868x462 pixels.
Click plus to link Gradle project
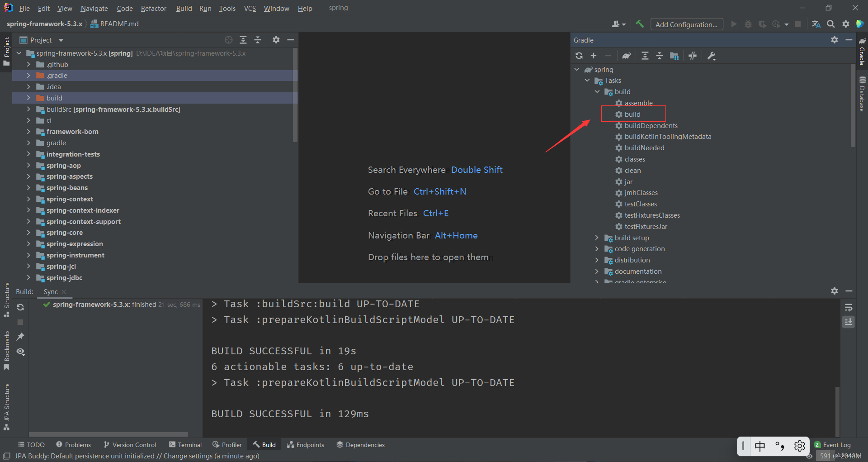pyautogui.click(x=594, y=56)
